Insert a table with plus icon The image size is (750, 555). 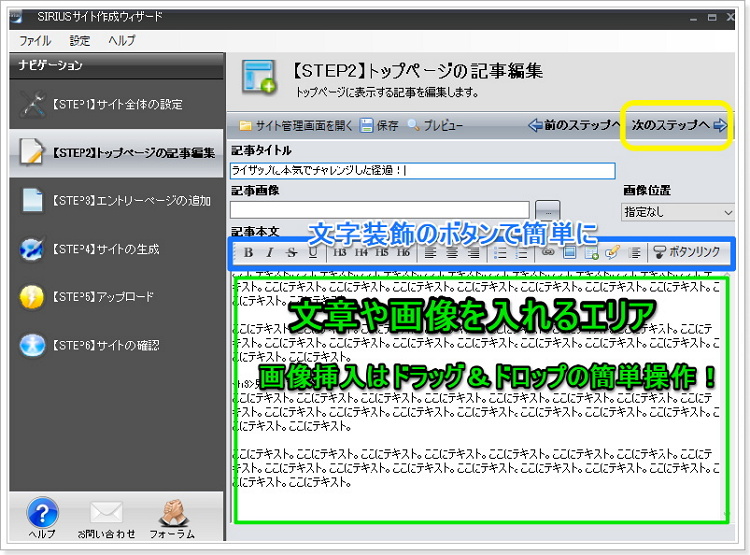[592, 253]
